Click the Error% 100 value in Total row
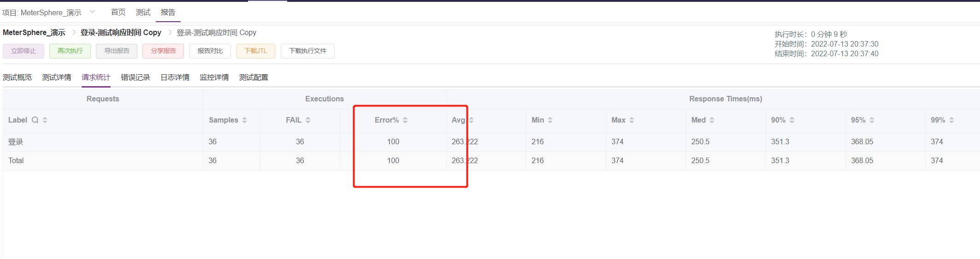Screen dimensions: 980x259 tap(393, 160)
